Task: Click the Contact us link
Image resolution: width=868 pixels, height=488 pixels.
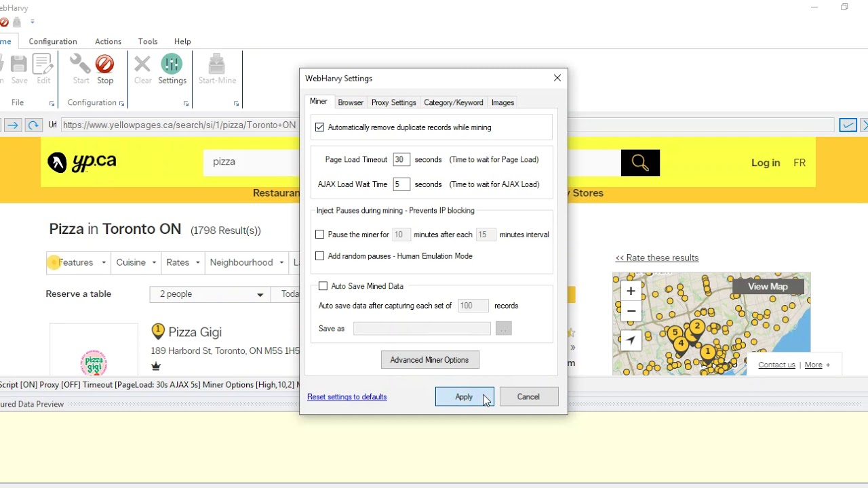Action: click(776, 365)
